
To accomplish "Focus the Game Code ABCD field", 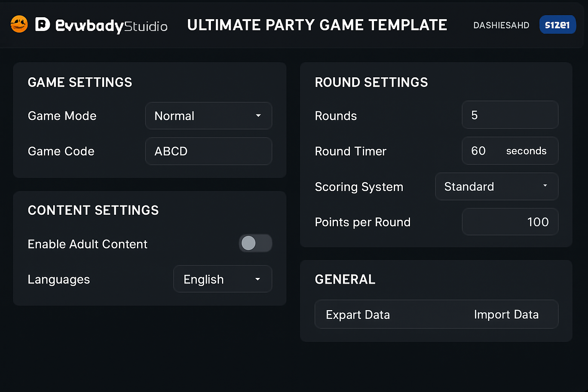I will pos(208,151).
